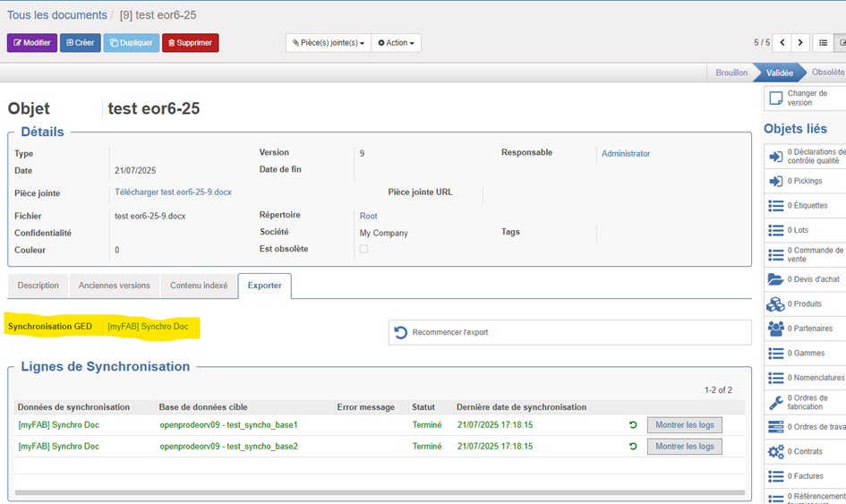
Task: Switch to the Anciennes versions tab
Action: coord(114,286)
